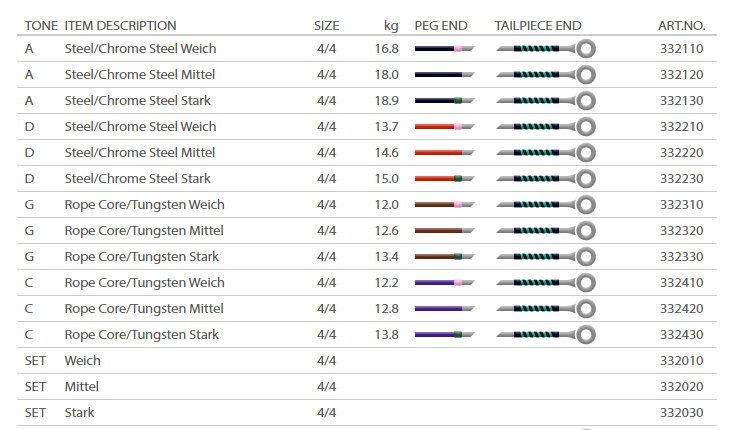This screenshot has width=729, height=430.
Task: Click the tailpiece end image for article 332310
Action: click(546, 205)
